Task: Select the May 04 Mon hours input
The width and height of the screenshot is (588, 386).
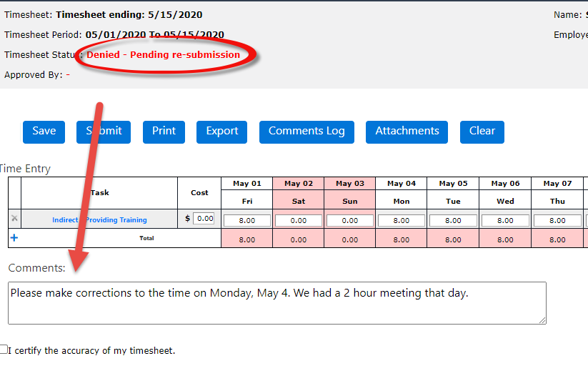Action: click(x=402, y=221)
